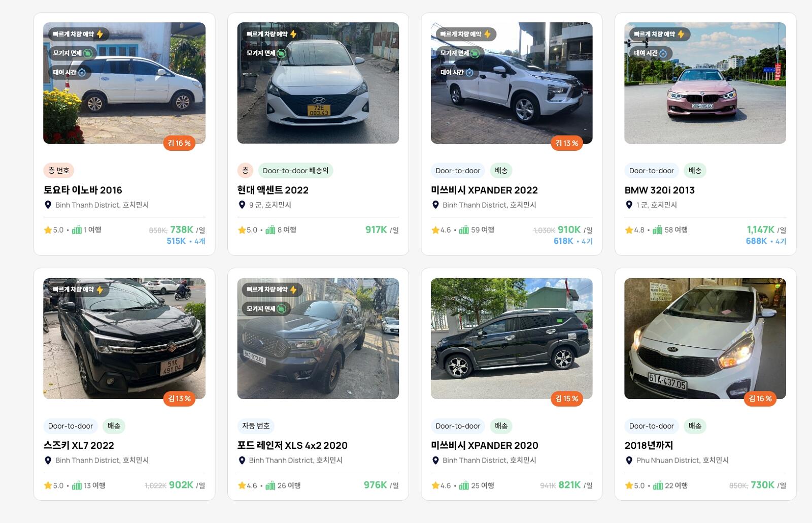Click the 배송 tag on the Suzuki XL7 card

coord(114,426)
